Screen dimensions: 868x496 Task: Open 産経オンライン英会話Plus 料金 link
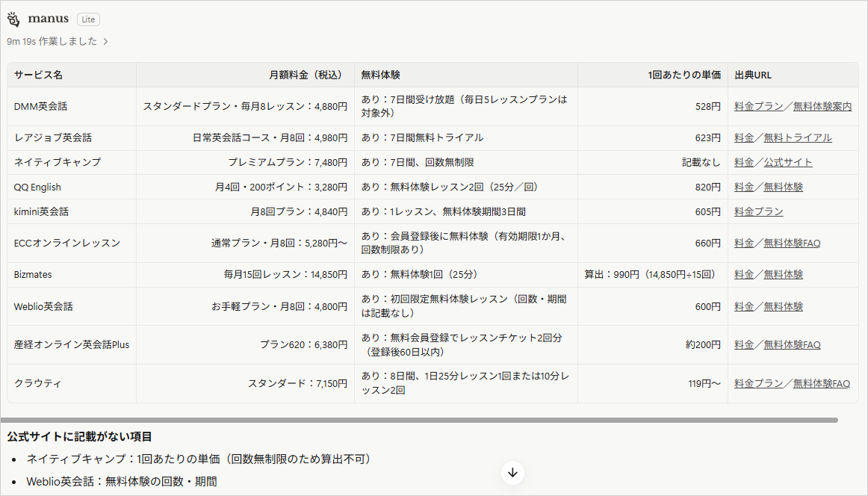pyautogui.click(x=744, y=345)
